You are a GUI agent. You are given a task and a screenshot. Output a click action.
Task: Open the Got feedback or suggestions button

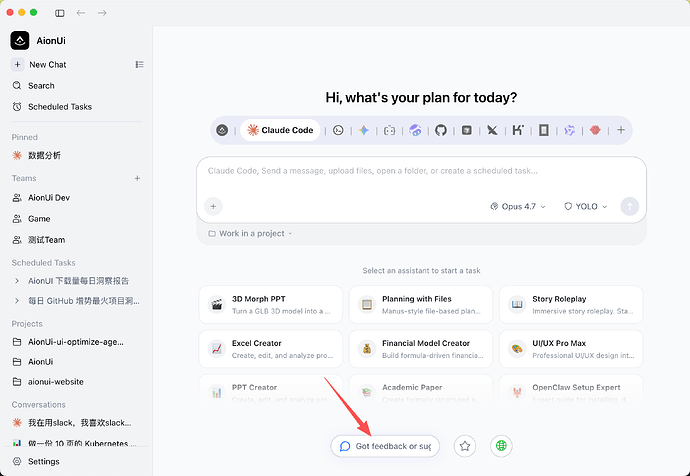[385, 446]
